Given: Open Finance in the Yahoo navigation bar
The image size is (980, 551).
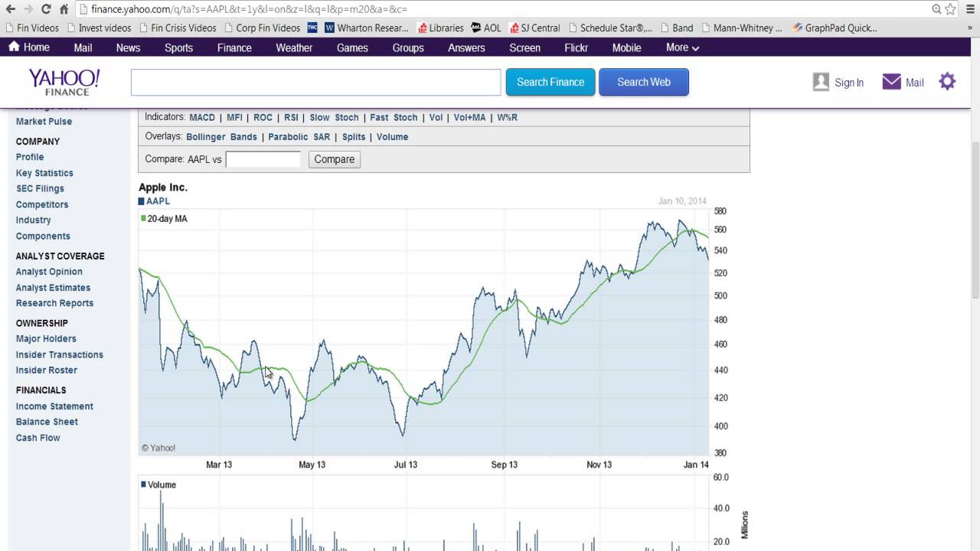Looking at the screenshot, I should [234, 47].
